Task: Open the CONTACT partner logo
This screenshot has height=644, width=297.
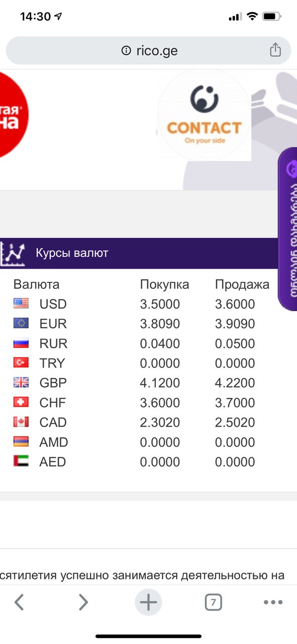Action: pos(204,116)
